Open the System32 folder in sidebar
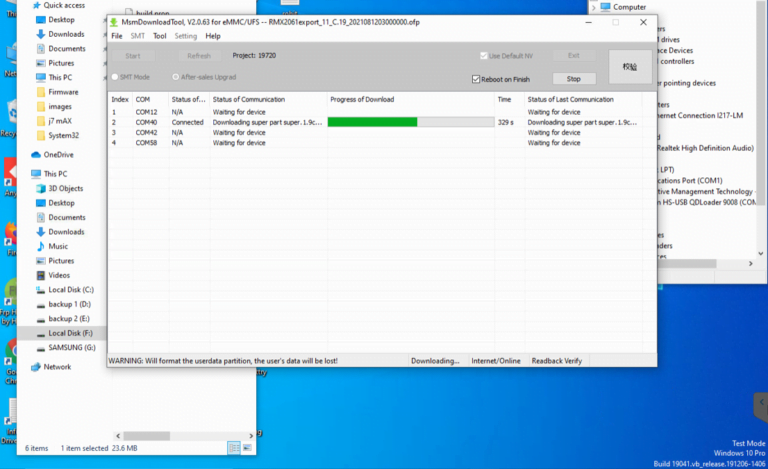The height and width of the screenshot is (469, 768). (63, 135)
